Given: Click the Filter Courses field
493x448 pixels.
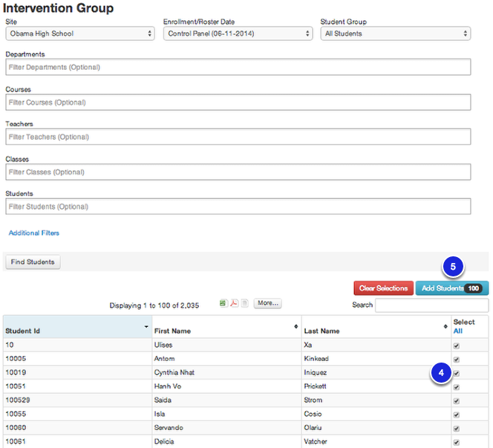Looking at the screenshot, I should (238, 103).
